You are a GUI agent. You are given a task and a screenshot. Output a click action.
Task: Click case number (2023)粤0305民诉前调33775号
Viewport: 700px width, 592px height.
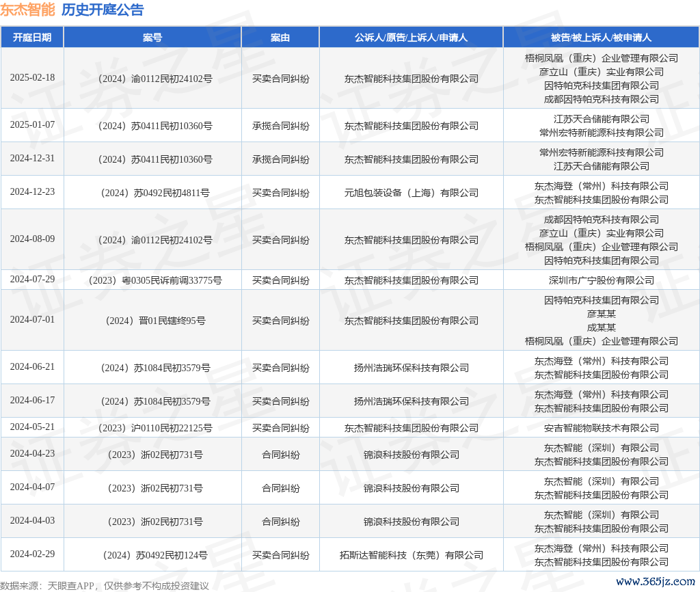[x=155, y=280]
